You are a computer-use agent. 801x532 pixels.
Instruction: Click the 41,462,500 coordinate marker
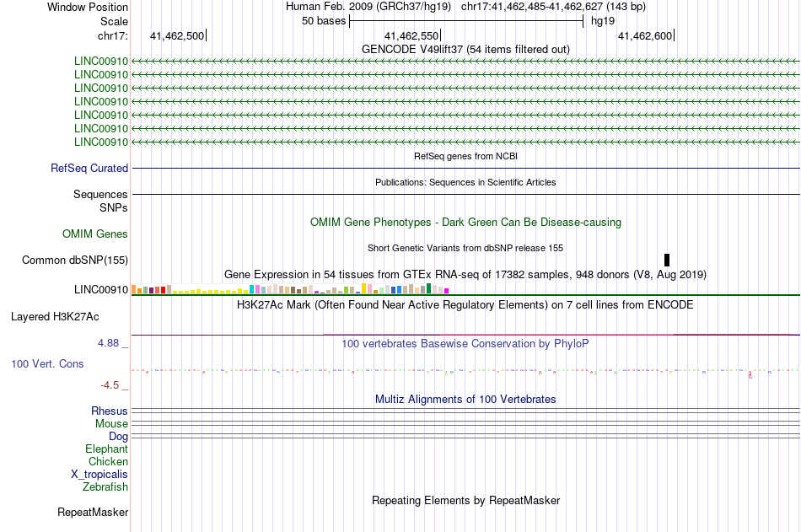[177, 35]
